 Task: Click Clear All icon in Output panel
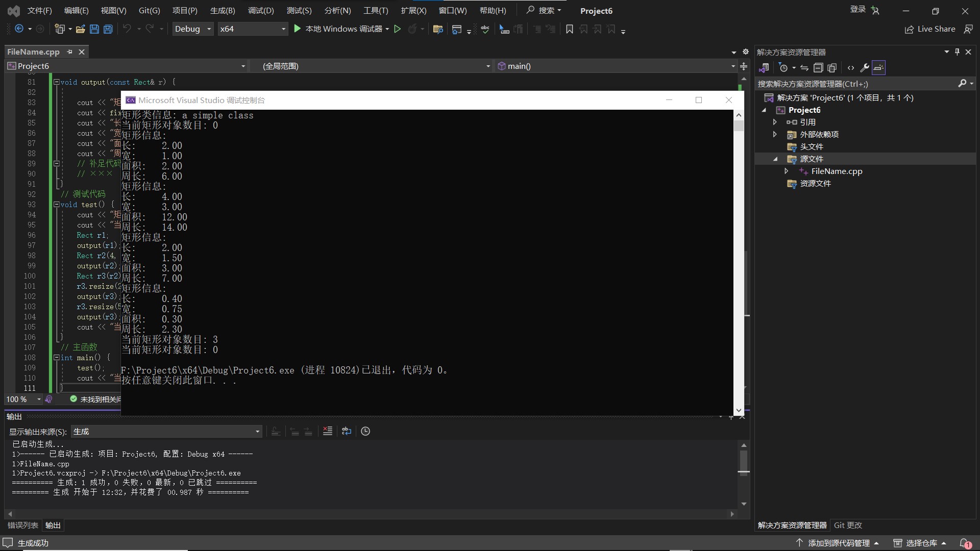(328, 431)
